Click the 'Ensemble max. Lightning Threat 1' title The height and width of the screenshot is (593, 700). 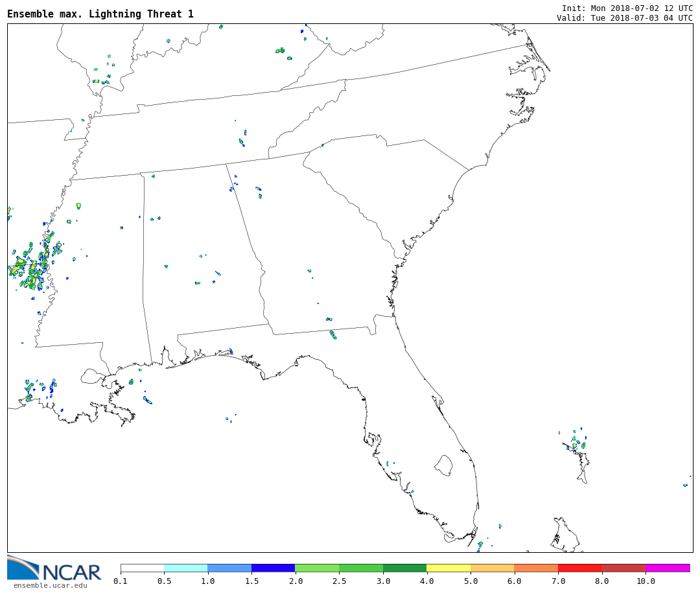coord(100,14)
